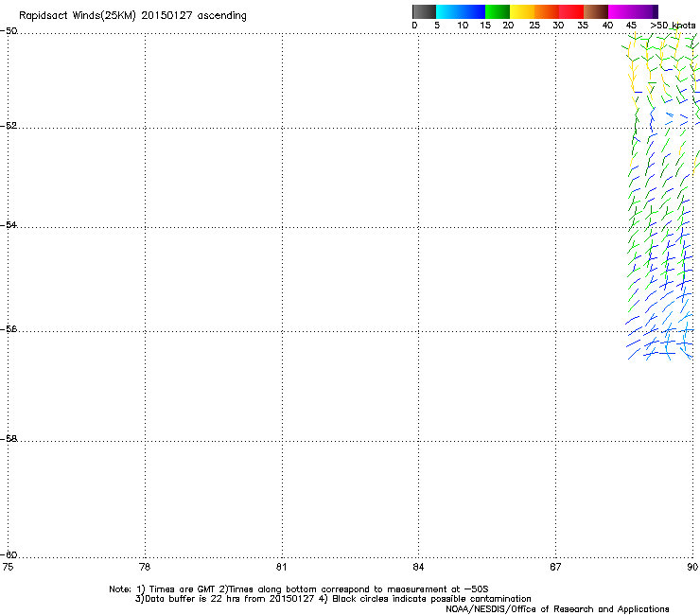Select the magenta 40-45 knots legend segment

point(621,11)
